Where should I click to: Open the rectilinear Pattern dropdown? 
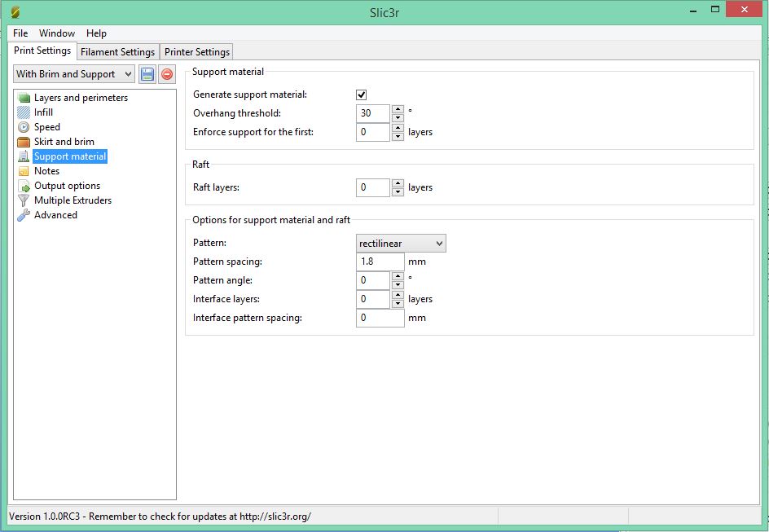[401, 244]
